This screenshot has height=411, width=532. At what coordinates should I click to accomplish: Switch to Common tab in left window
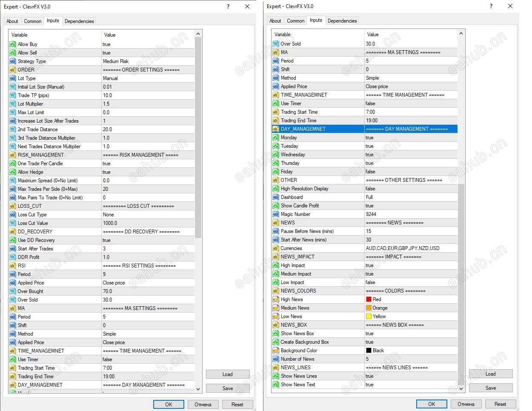[33, 21]
